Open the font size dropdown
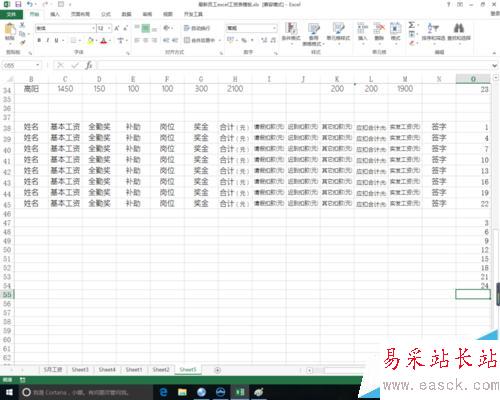This screenshot has height=400, width=500. 109,28
